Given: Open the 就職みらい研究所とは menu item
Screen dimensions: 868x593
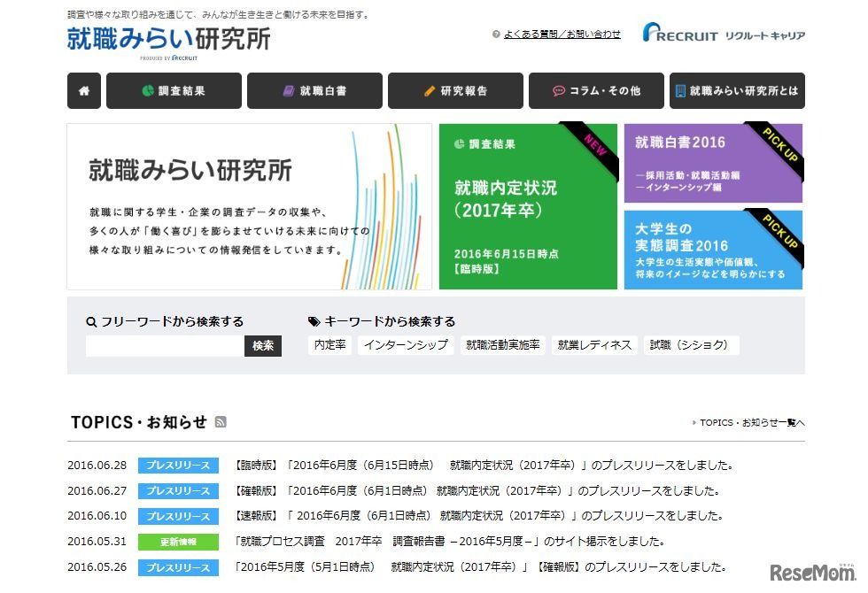Looking at the screenshot, I should 737,91.
